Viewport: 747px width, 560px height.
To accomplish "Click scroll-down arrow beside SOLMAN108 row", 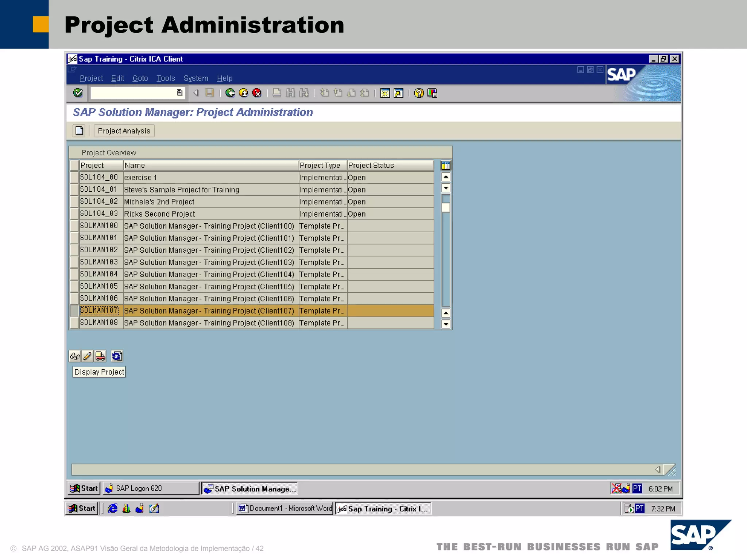I will pyautogui.click(x=446, y=324).
